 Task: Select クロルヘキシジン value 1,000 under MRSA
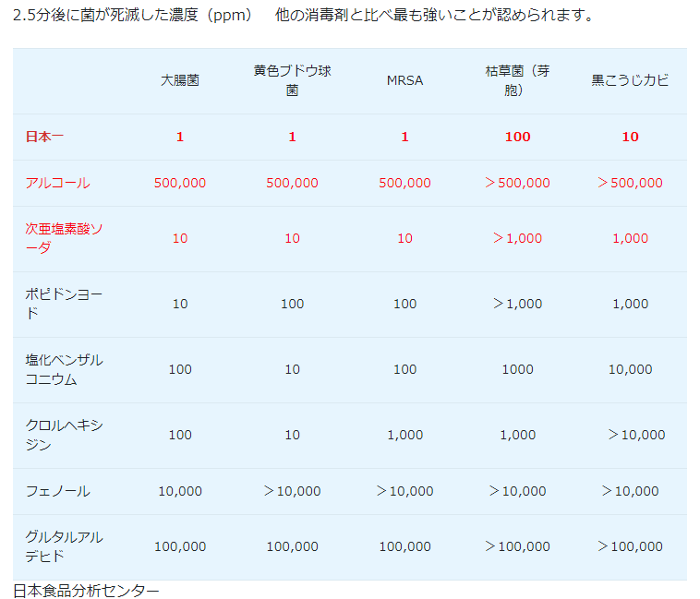tap(404, 435)
